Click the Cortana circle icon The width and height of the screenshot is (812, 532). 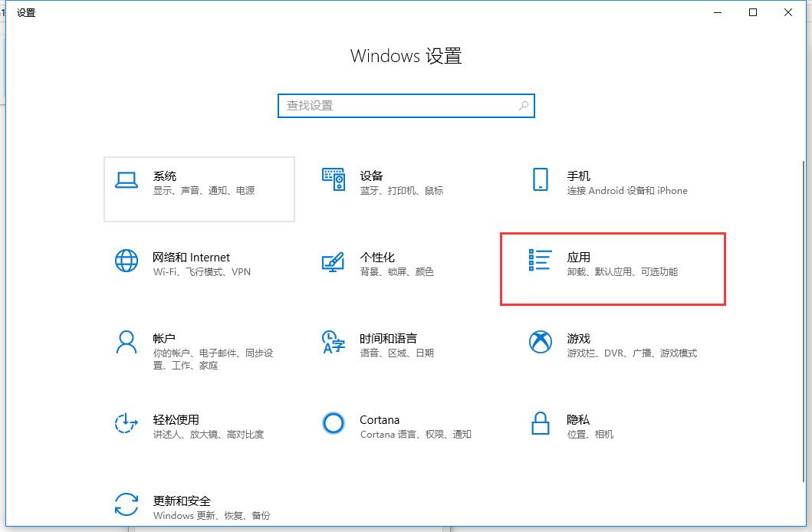tap(333, 423)
